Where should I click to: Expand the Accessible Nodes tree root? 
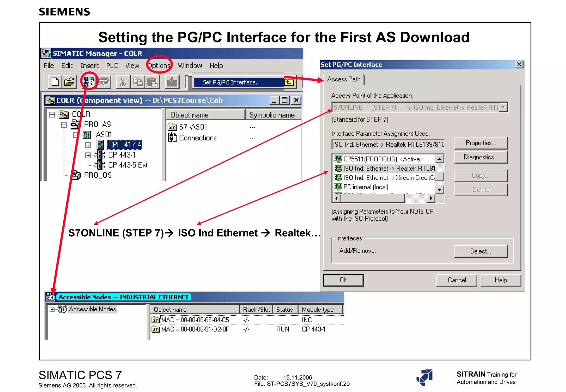[52, 309]
